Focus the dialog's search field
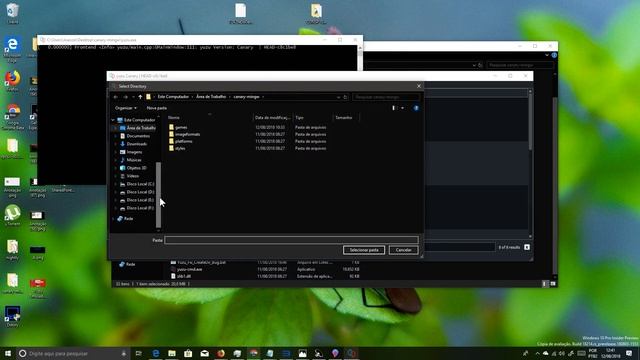The image size is (640, 360). [x=386, y=97]
